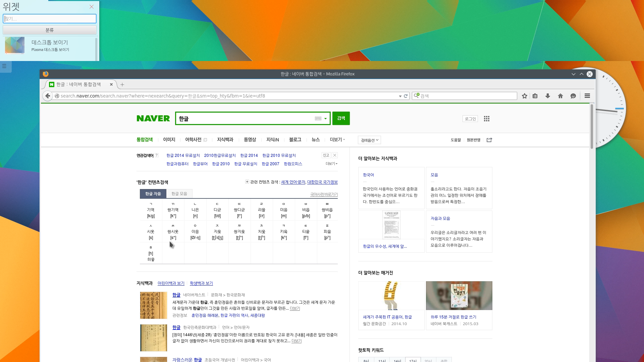This screenshot has height=362, width=644.
Task: Open 훈민정음 해례본 related link
Action: tap(205, 315)
